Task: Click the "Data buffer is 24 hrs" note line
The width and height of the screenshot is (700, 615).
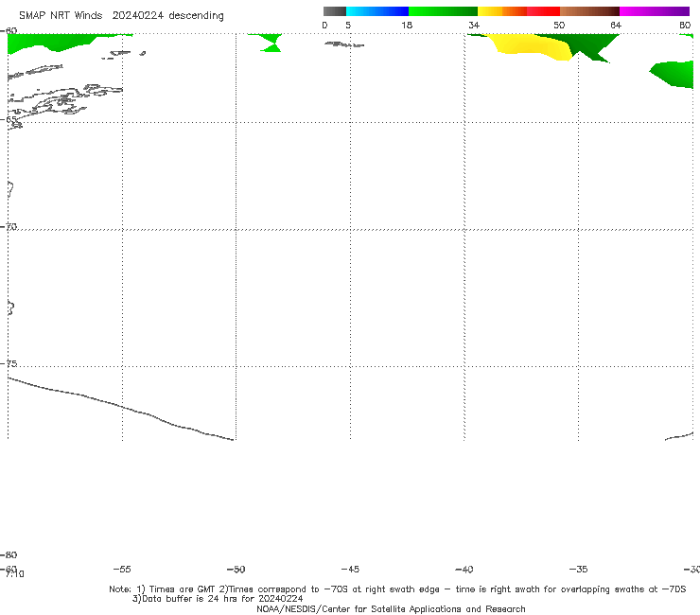Action: pyautogui.click(x=218, y=599)
